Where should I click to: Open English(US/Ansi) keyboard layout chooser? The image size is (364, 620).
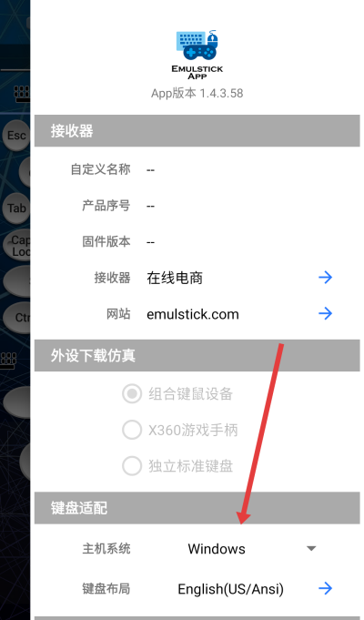231,589
